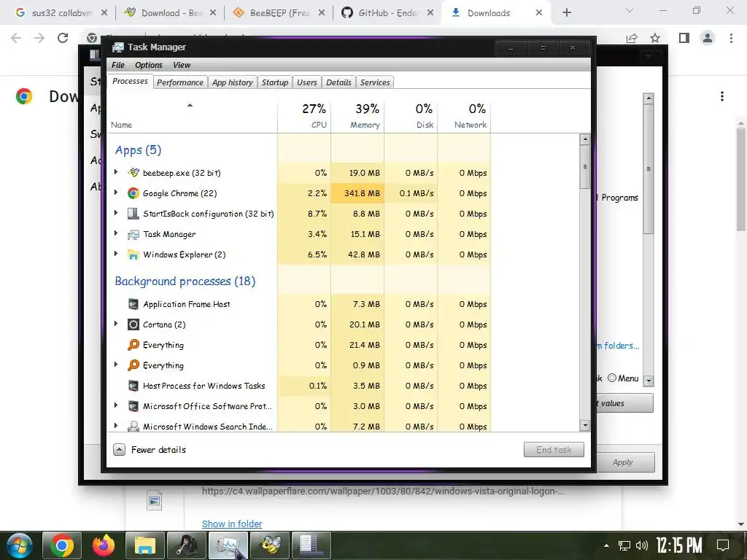This screenshot has height=560, width=747.
Task: Open BeeBEEP from the taskbar
Action: 270,545
